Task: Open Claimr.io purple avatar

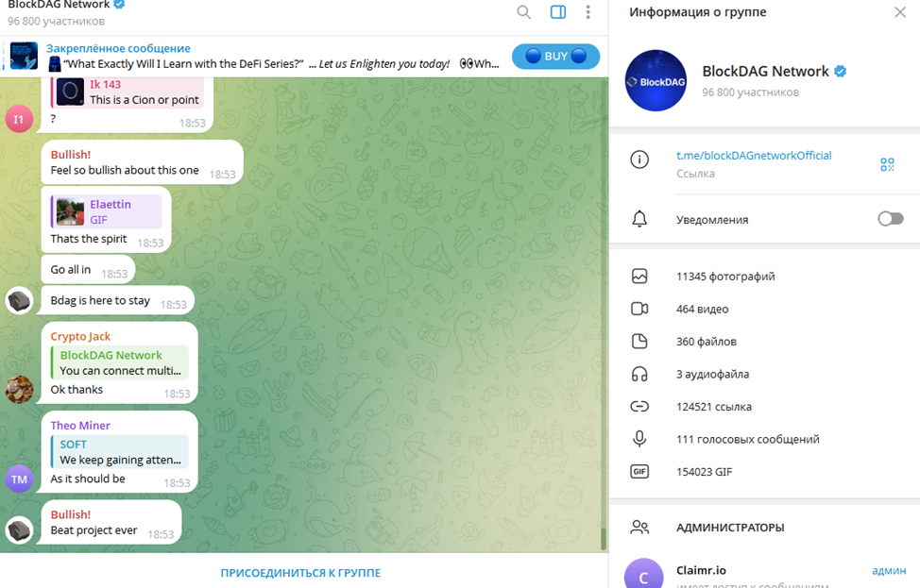Action: (x=643, y=575)
